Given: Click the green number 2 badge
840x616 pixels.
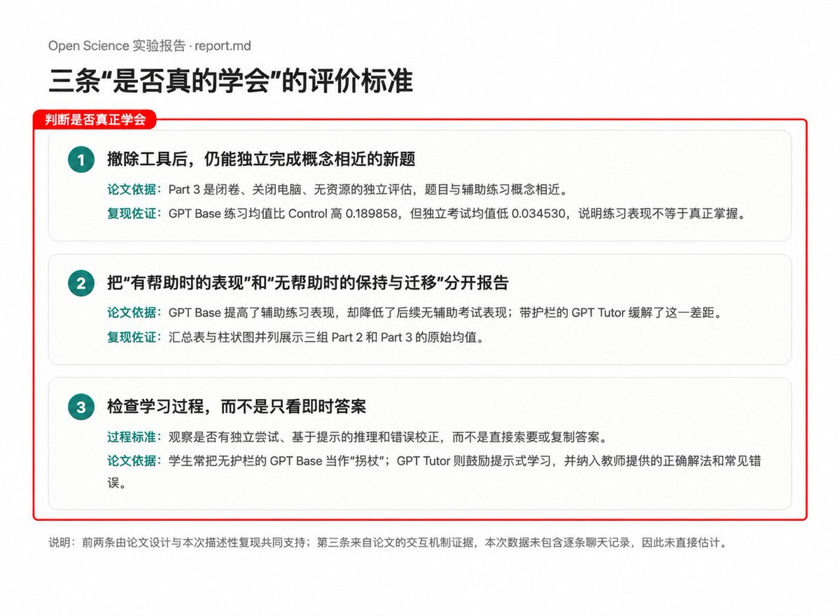Looking at the screenshot, I should tap(81, 283).
